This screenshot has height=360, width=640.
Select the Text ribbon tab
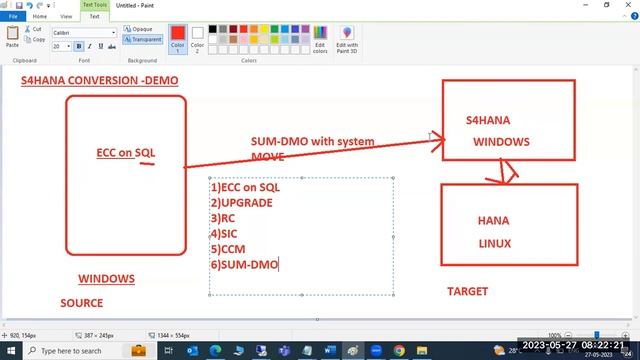[x=94, y=16]
